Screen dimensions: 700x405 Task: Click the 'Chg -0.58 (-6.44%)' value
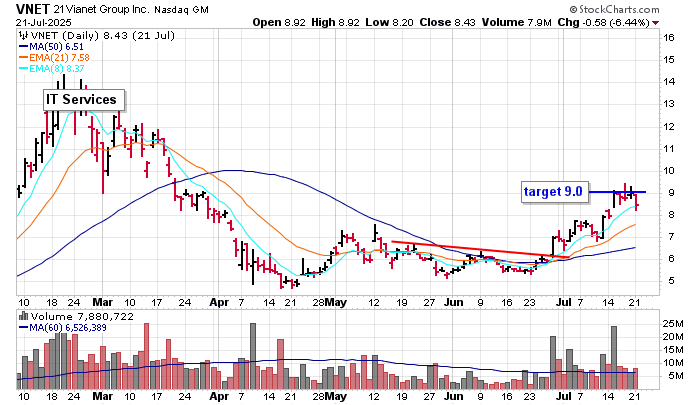[603, 22]
